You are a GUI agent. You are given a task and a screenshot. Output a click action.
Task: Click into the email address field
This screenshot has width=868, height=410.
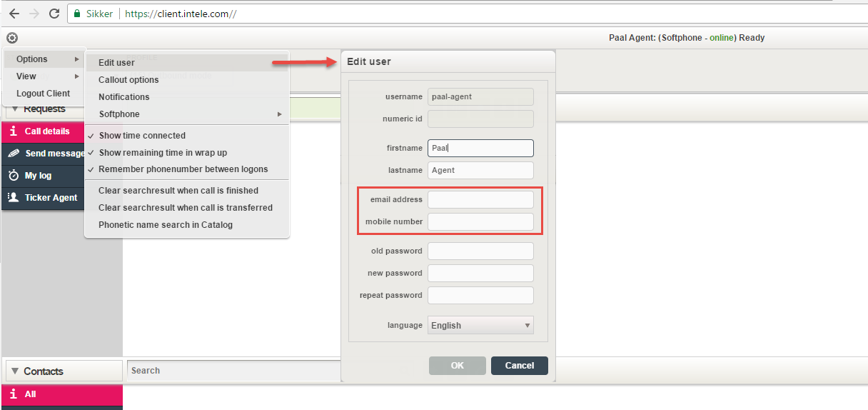480,200
